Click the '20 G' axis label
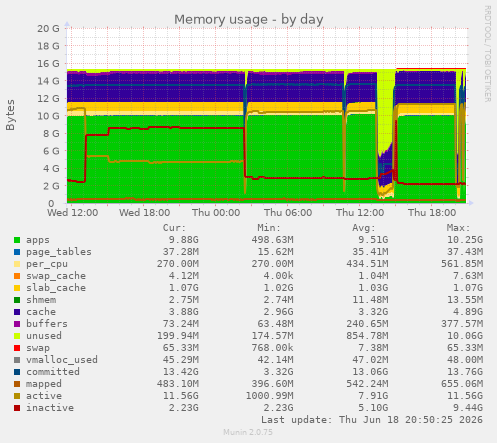This screenshot has height=443, width=497. [48, 29]
